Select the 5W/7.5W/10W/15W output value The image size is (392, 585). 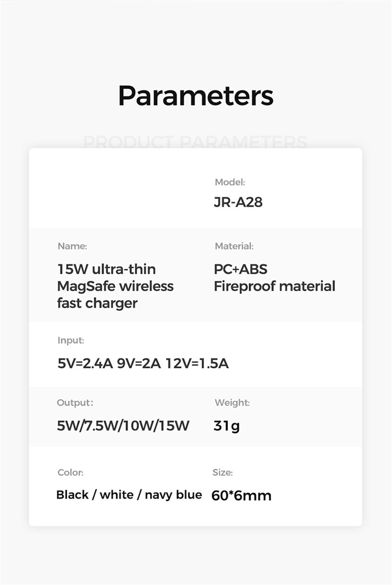123,426
